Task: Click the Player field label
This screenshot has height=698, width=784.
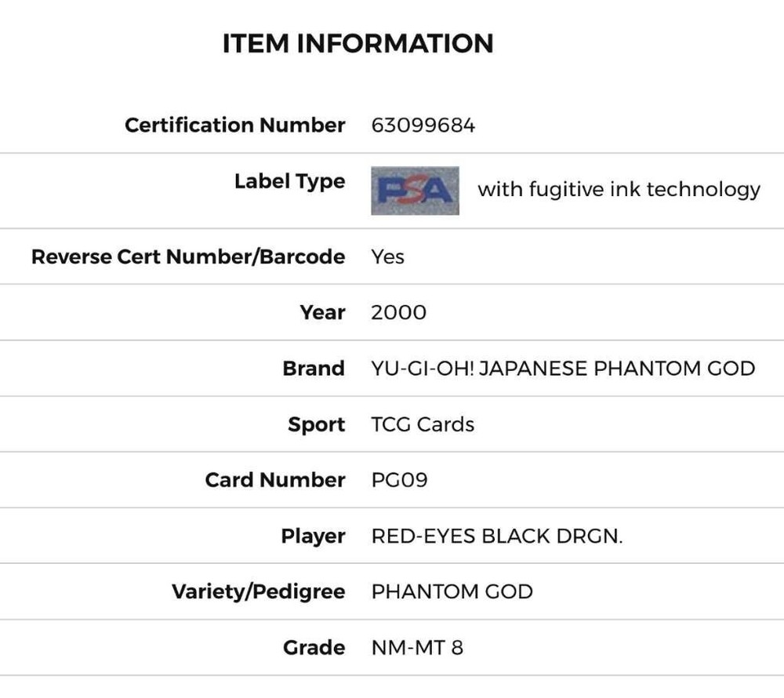Action: coord(313,536)
